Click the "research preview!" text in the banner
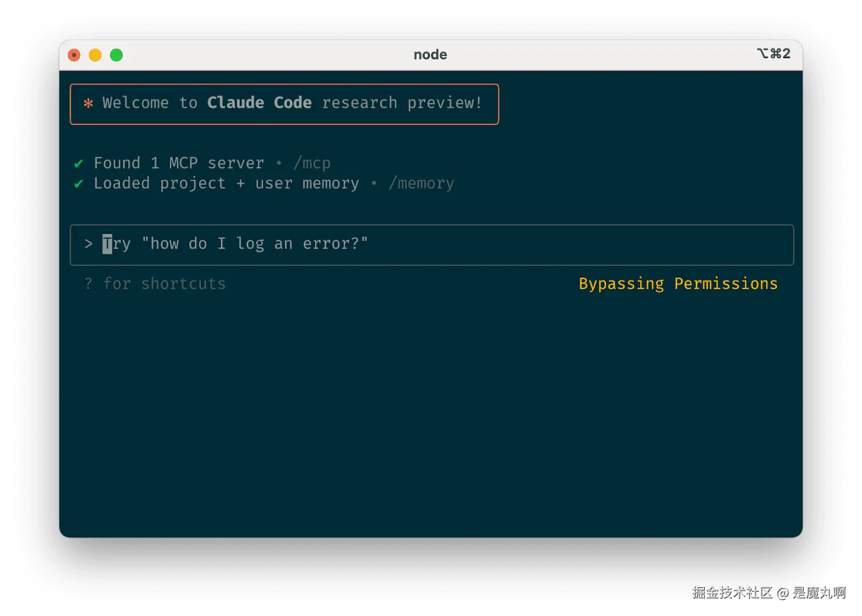The width and height of the screenshot is (862, 616). pyautogui.click(x=401, y=103)
